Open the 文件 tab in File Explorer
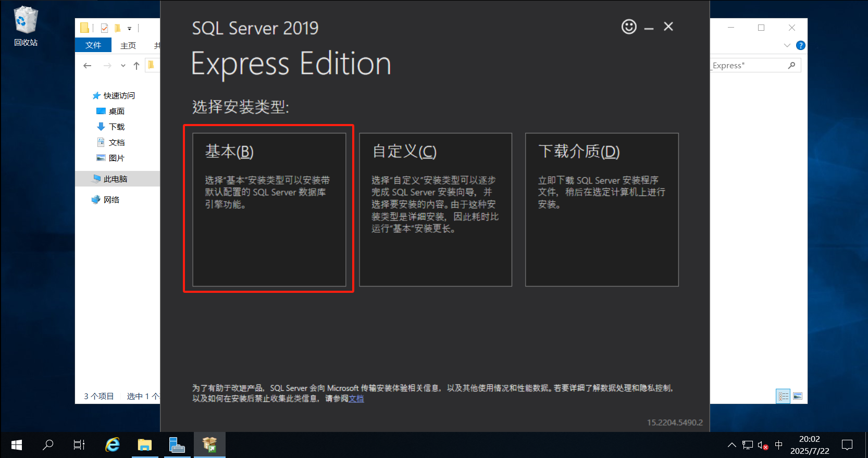 (93, 45)
